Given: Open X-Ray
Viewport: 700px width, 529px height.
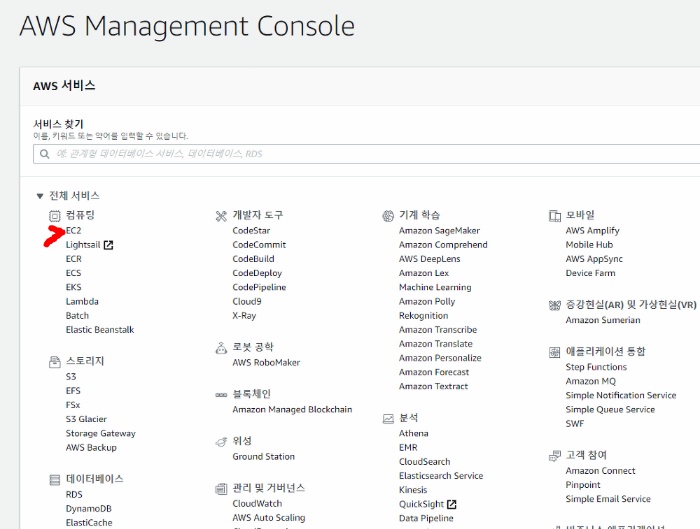Looking at the screenshot, I should click(x=244, y=316).
